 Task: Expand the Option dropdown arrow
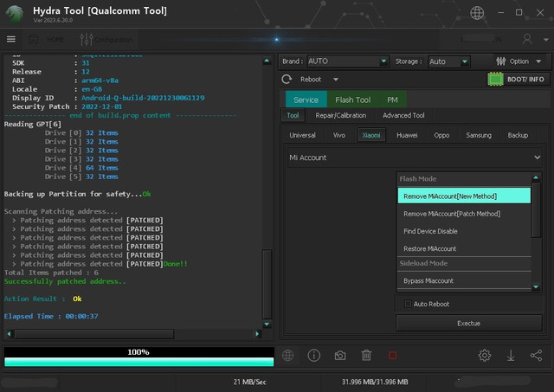538,61
